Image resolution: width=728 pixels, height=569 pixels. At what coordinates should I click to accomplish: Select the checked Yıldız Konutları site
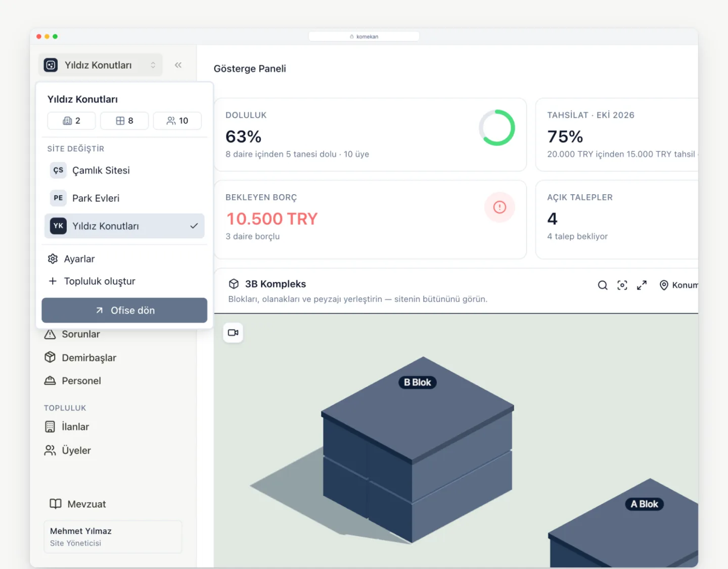[124, 226]
